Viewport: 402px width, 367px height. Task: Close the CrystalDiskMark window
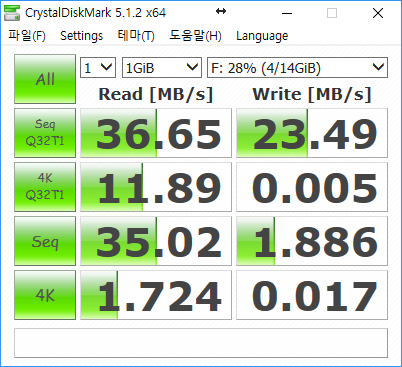click(378, 13)
